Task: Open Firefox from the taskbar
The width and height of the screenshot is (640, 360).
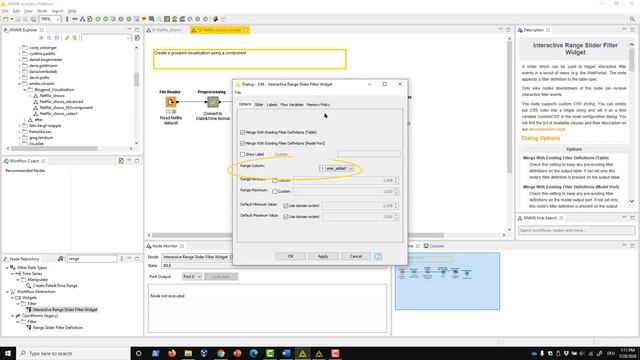Action: click(172, 353)
